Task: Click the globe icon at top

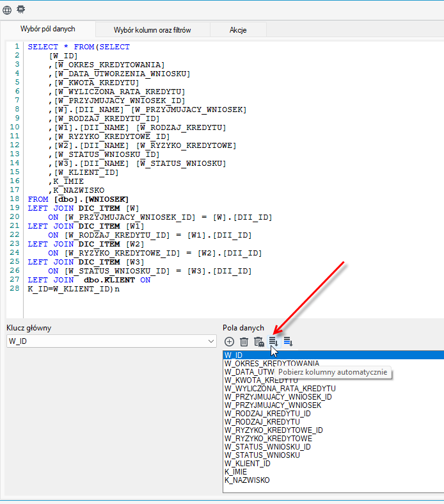Action: coord(7,10)
